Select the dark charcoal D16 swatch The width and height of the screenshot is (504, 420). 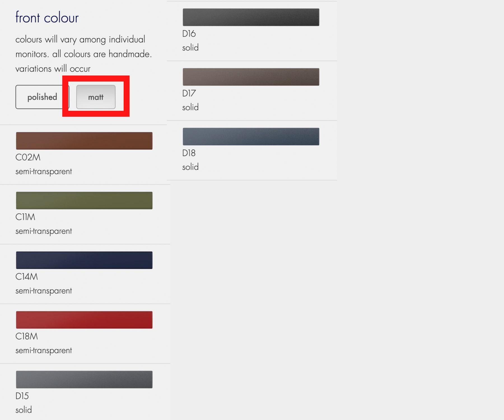pos(251,17)
